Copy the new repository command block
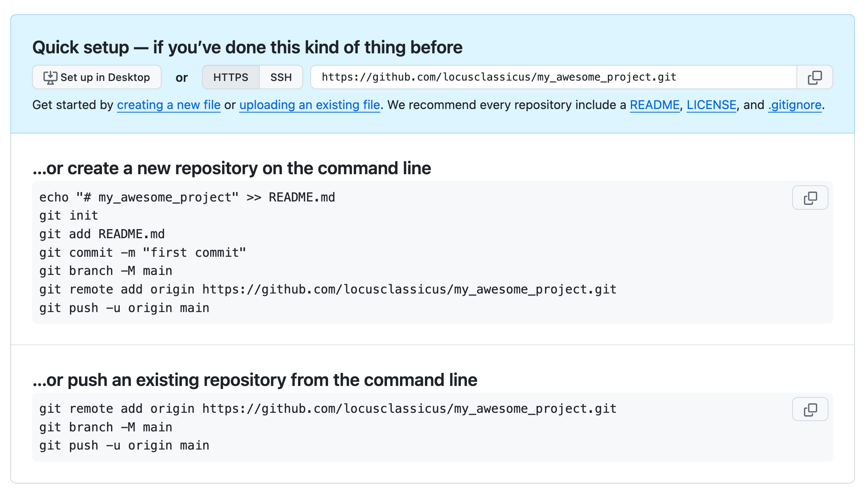Viewport: 868px width, 493px height. (810, 198)
